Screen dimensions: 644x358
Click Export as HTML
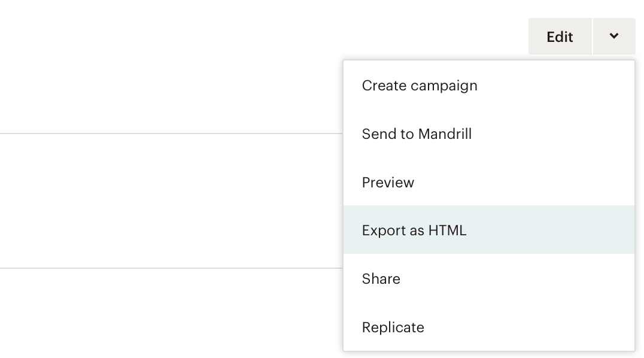click(414, 230)
